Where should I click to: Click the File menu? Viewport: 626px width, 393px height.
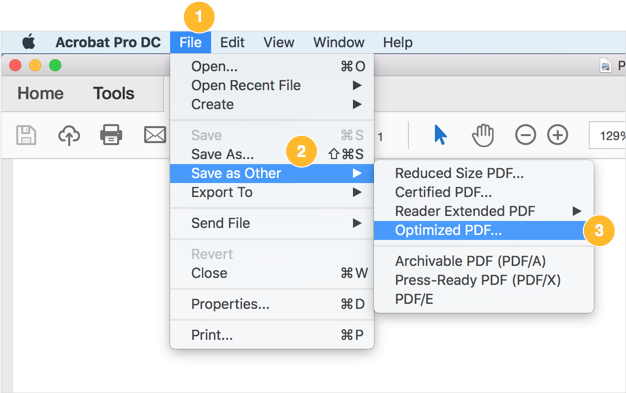click(x=190, y=42)
